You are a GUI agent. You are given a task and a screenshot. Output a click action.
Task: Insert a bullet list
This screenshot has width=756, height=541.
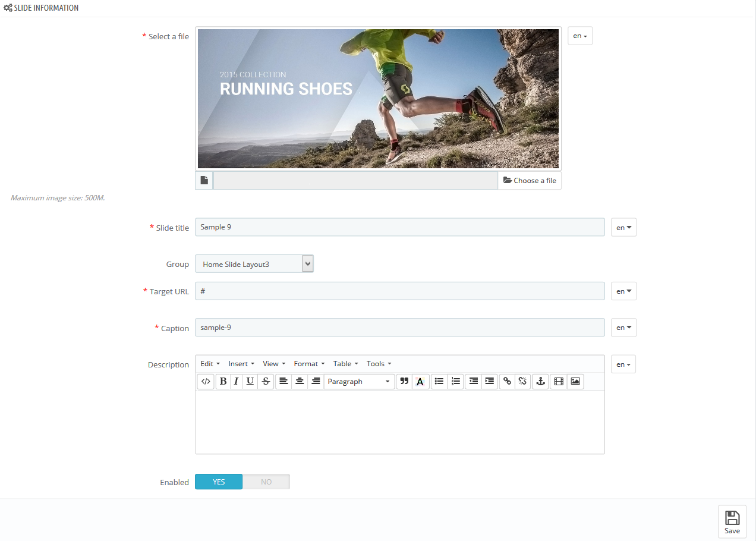click(439, 382)
